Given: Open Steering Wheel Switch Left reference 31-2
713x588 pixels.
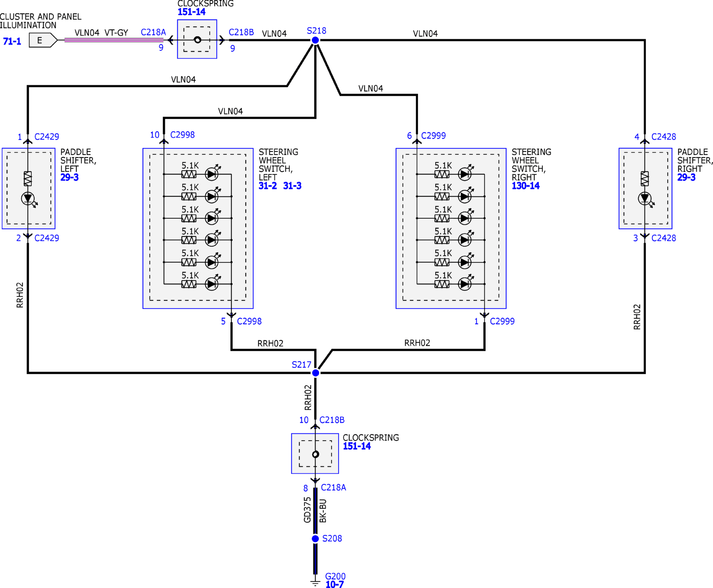Looking at the screenshot, I should (x=267, y=186).
